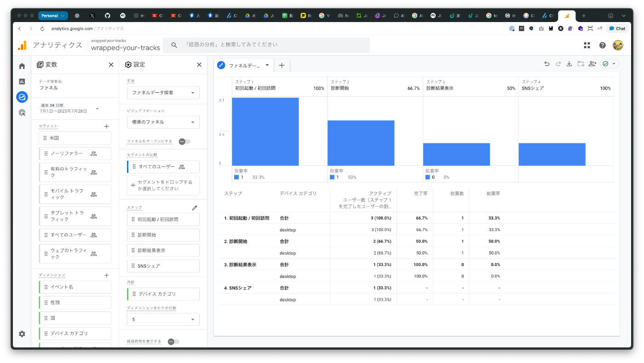Open the Google apps grid icon

coord(587,45)
